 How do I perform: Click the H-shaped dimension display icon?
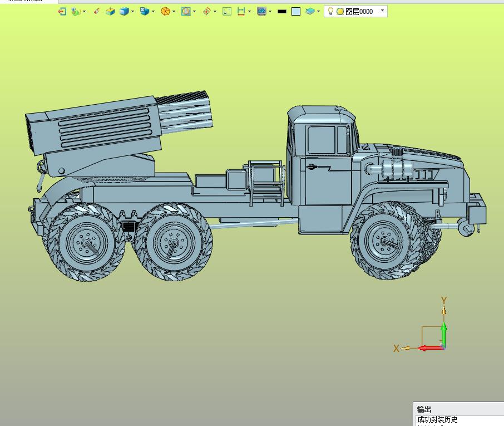(241, 12)
